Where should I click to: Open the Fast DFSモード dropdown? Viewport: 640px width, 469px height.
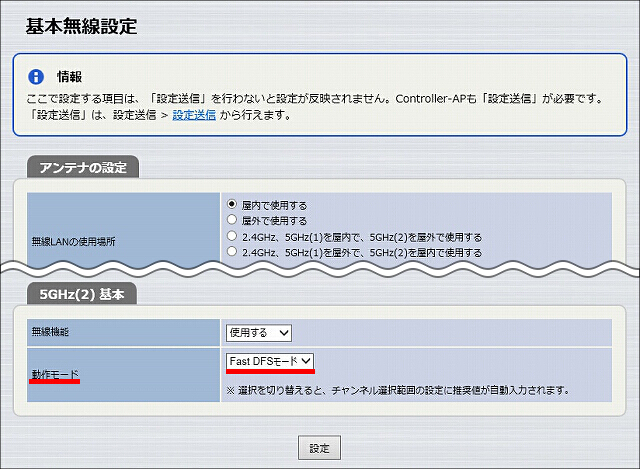click(270, 361)
